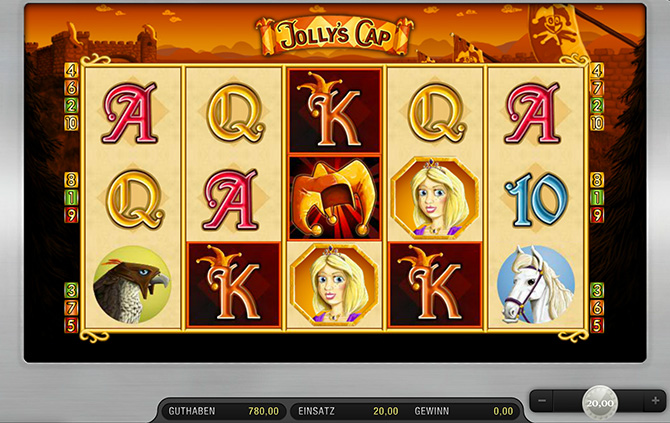Click the A symbol in second reel
This screenshot has width=670, height=423.
(233, 199)
